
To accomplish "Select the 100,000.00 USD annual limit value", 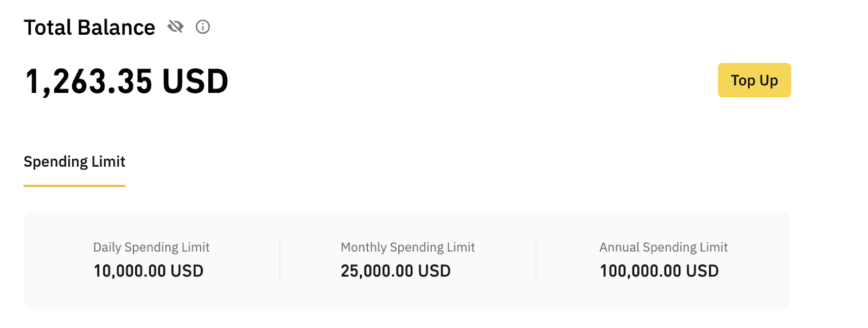I will coord(659,271).
